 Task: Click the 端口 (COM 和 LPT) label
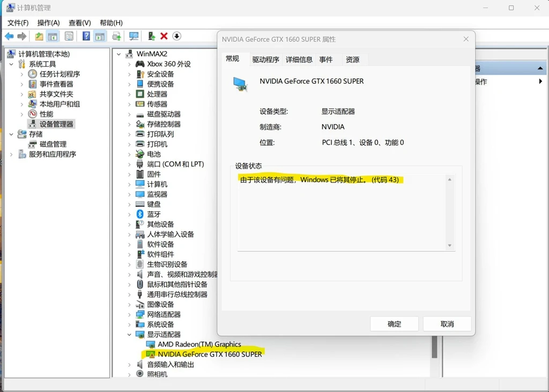[x=175, y=164]
